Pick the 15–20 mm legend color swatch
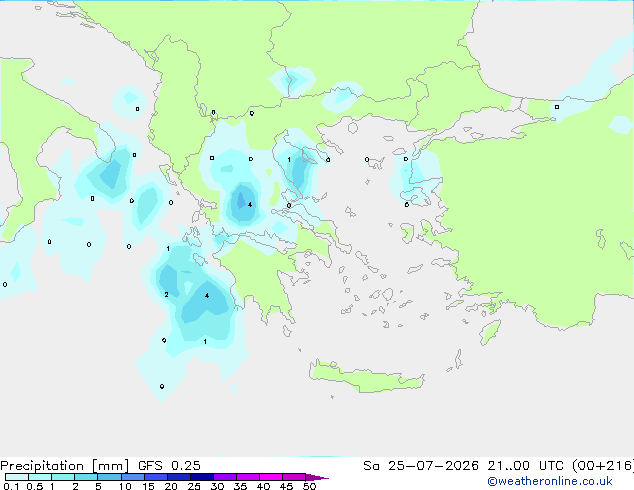Viewport: 634px width, 490px height. (x=155, y=477)
